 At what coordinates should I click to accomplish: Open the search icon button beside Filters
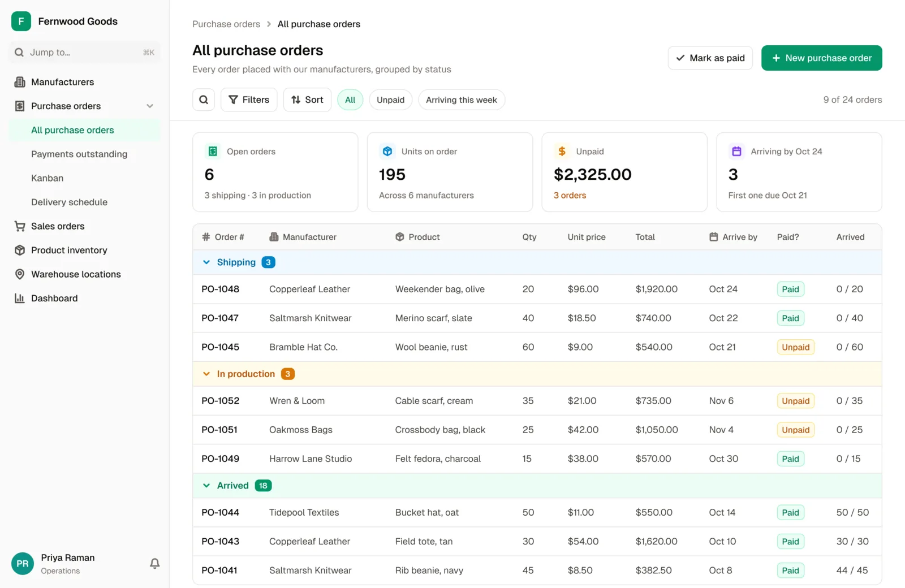[x=204, y=100]
